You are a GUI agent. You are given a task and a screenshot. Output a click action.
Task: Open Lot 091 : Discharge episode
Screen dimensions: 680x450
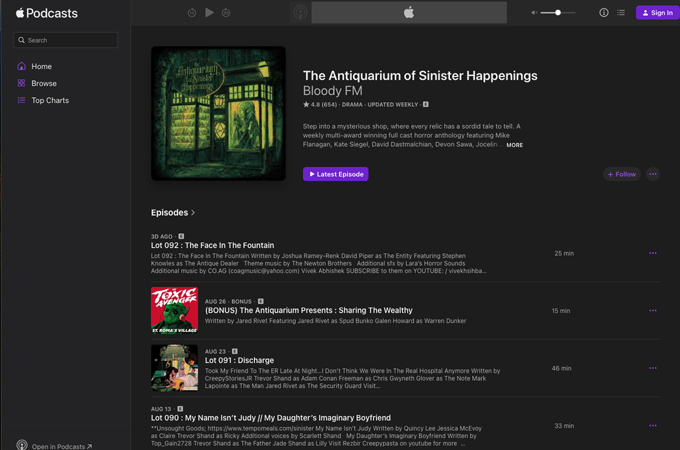point(239,360)
